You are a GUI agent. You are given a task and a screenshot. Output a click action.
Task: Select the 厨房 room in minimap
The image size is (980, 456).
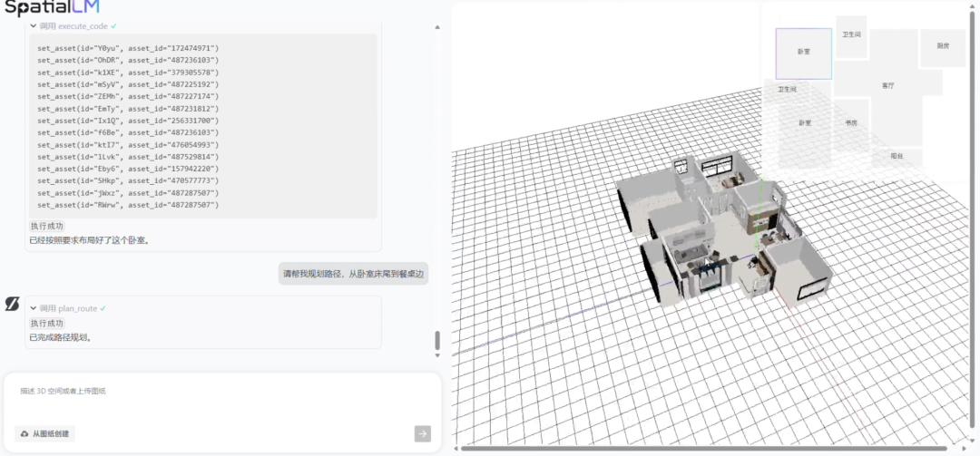(x=943, y=47)
